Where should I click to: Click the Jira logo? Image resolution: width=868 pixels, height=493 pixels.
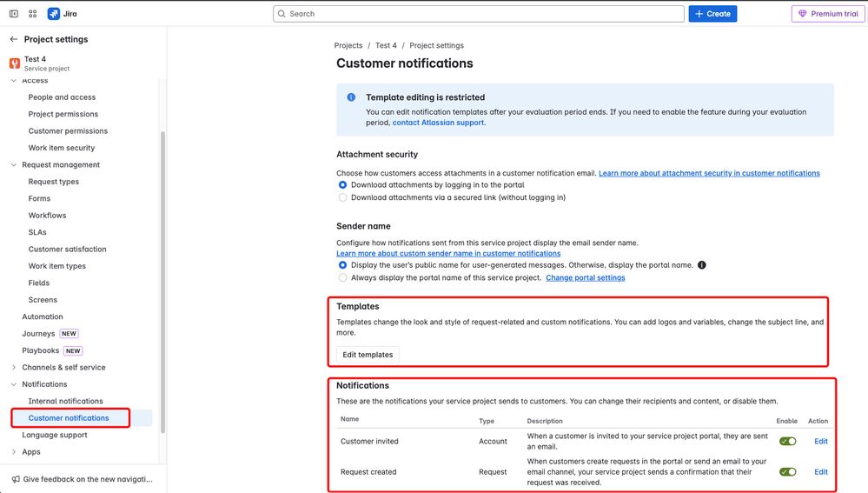(x=54, y=13)
